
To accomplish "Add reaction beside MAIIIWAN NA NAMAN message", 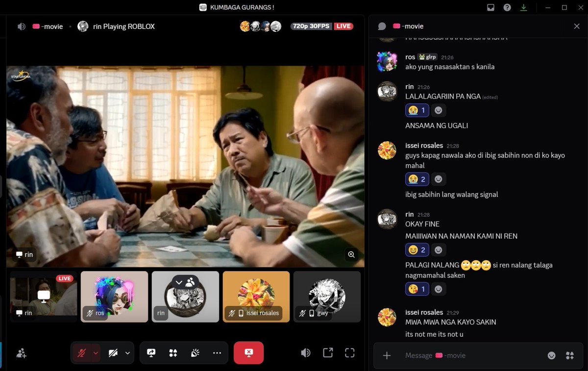I will click(439, 250).
